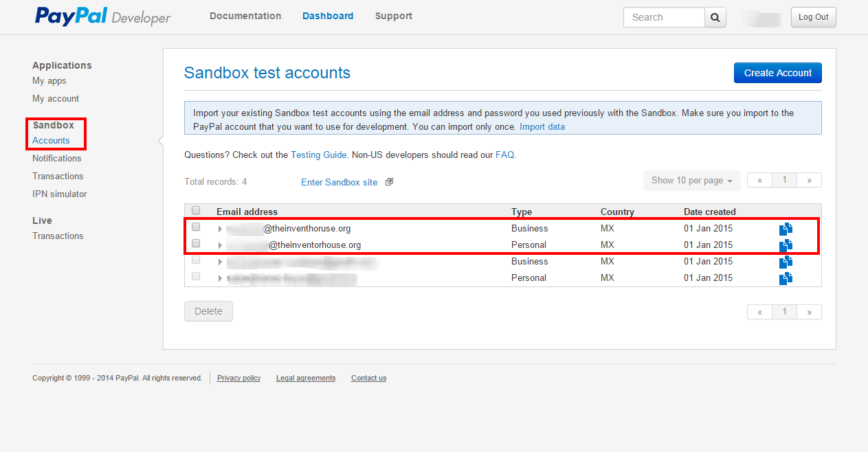
Task: Open the Show 10 per page dropdown
Action: [x=691, y=180]
